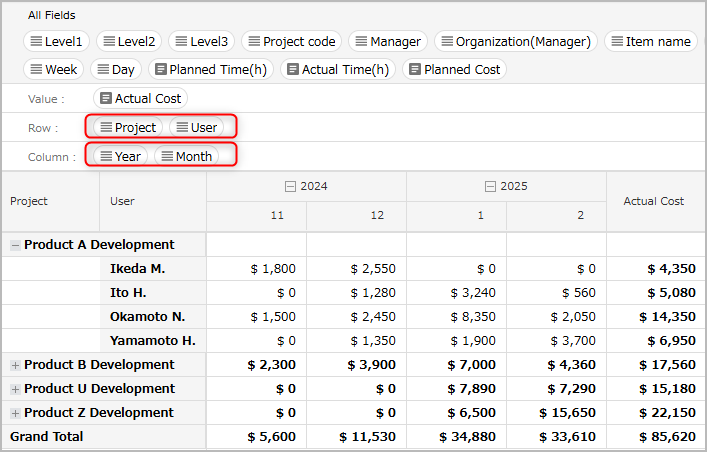Image resolution: width=707 pixels, height=452 pixels.
Task: Click the Actual Cost value chip
Action: point(141,98)
